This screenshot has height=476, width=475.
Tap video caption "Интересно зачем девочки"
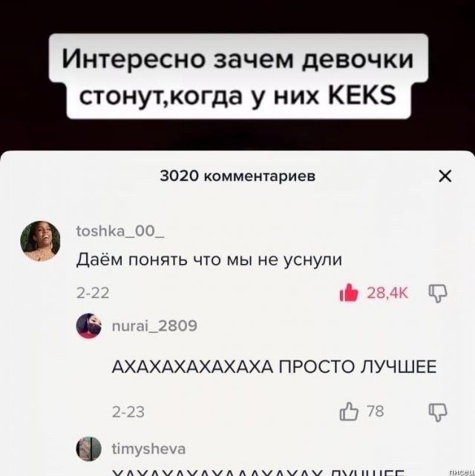pyautogui.click(x=237, y=59)
